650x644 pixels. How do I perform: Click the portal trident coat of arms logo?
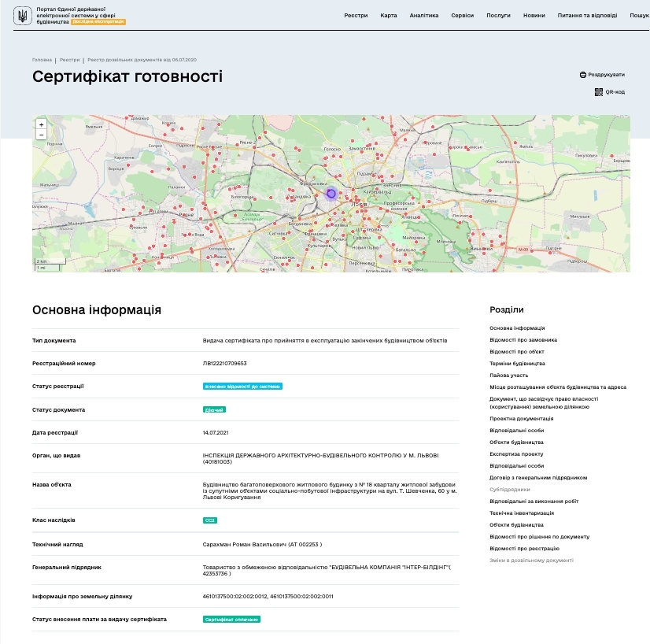22,16
